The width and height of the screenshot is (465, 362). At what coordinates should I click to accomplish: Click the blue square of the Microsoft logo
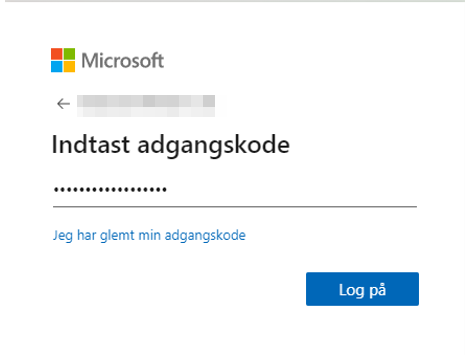(57, 66)
